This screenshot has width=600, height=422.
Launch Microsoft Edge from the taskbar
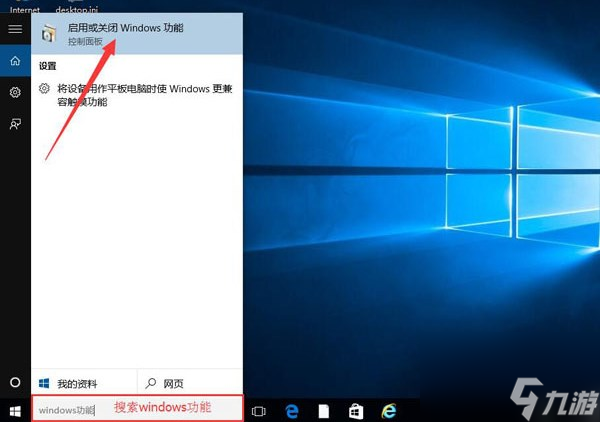pyautogui.click(x=292, y=411)
